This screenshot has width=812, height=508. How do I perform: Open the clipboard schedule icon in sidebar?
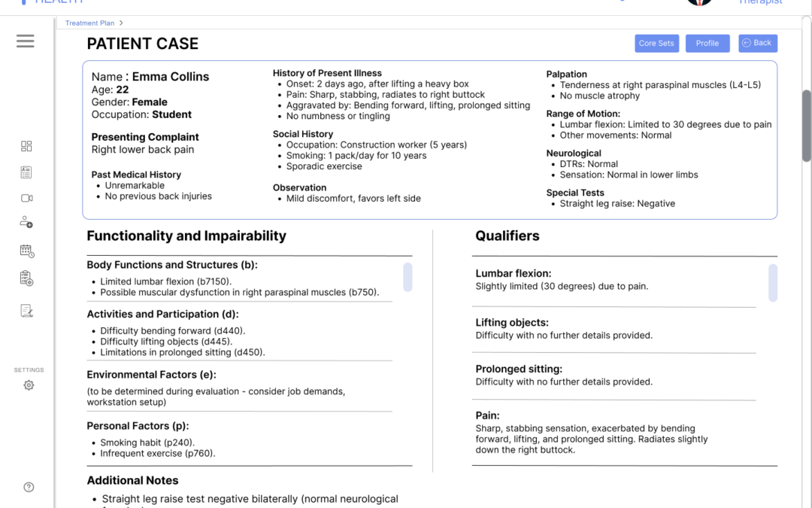(x=26, y=278)
